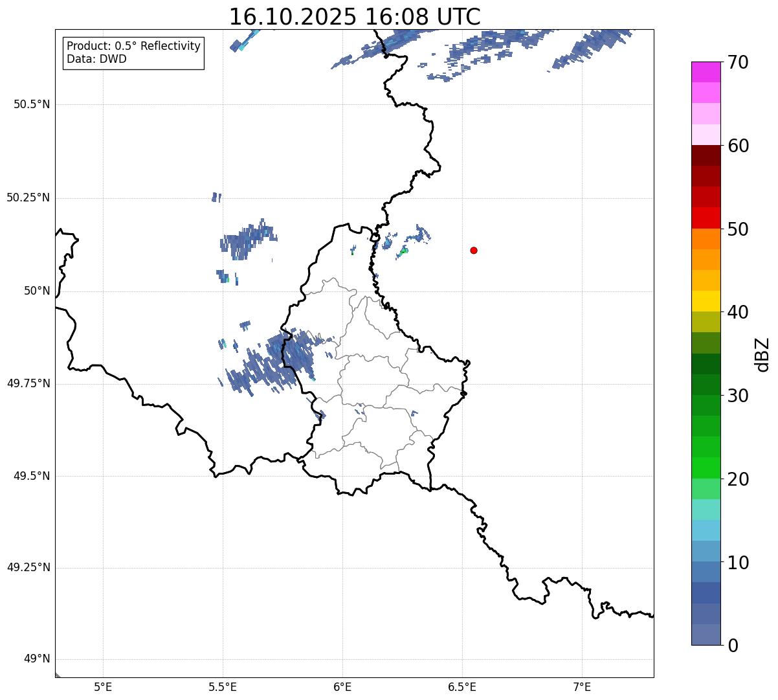Pick the bright red swatch above 50
The image size is (778, 700).
(706, 218)
